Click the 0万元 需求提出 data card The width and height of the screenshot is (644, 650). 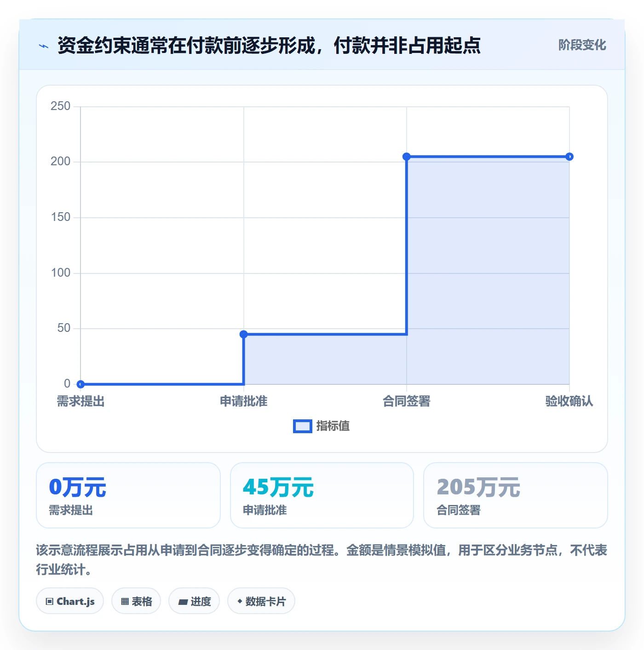point(128,495)
